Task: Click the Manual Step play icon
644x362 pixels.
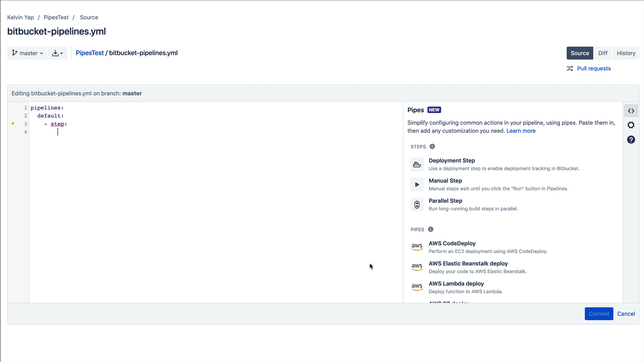Action: (x=417, y=185)
